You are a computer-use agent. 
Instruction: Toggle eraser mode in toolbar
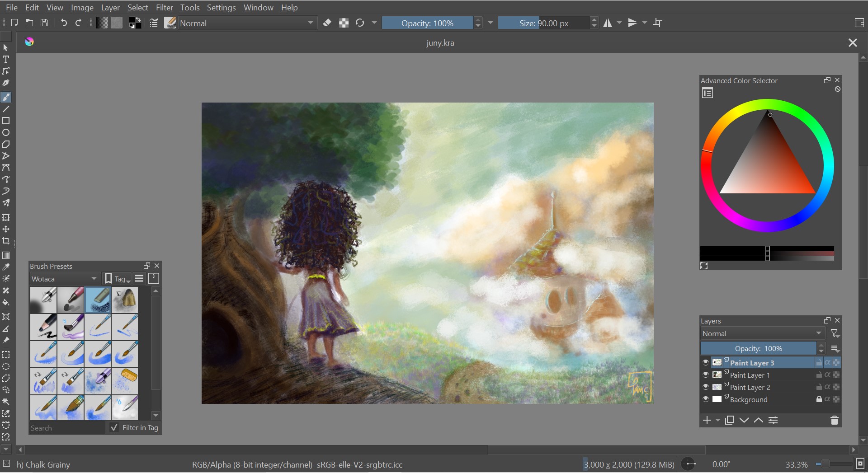click(x=327, y=23)
